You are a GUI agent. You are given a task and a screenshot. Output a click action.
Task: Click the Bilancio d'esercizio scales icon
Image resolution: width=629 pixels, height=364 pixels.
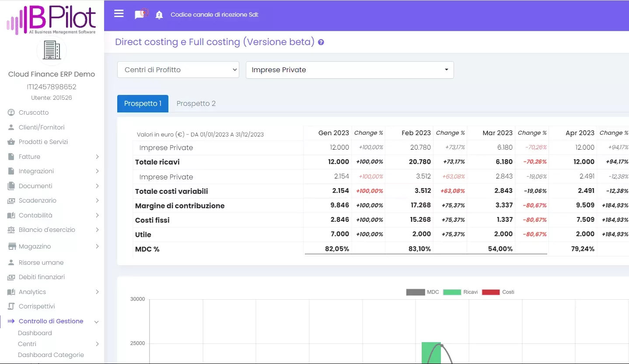coord(11,230)
